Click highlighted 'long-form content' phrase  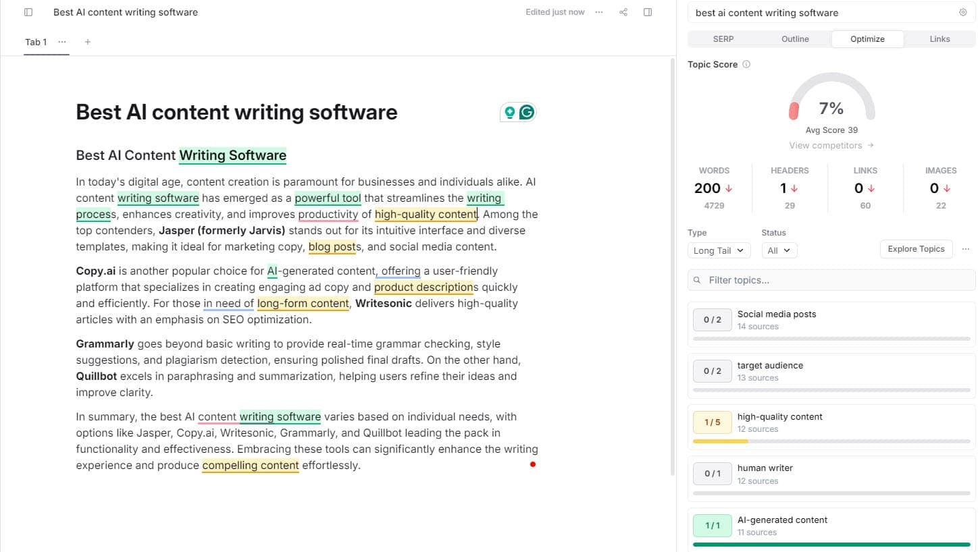(x=303, y=303)
